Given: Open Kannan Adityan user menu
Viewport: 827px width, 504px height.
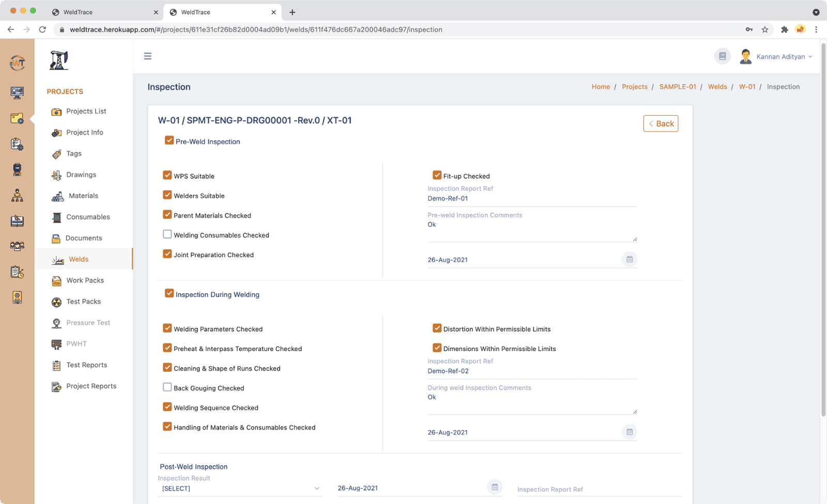Looking at the screenshot, I should click(780, 57).
